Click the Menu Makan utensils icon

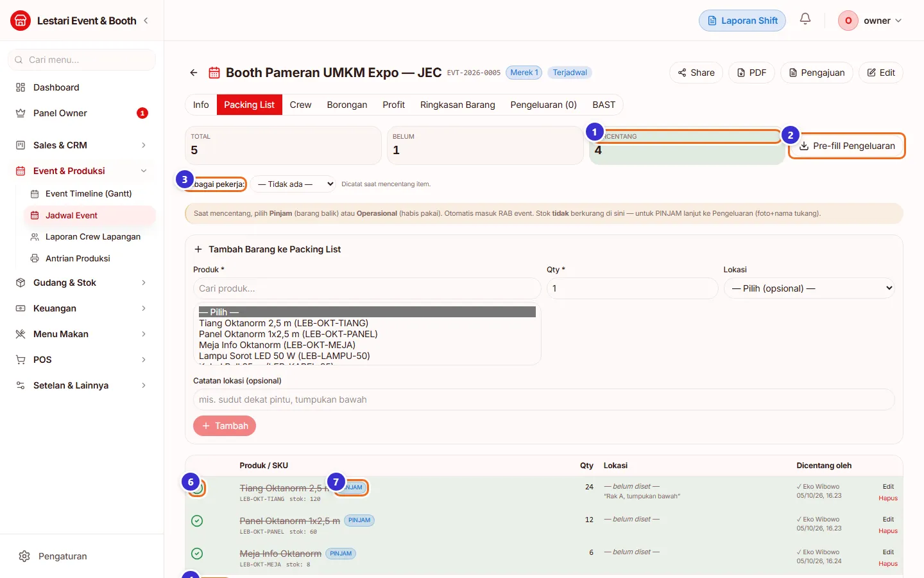coord(21,334)
